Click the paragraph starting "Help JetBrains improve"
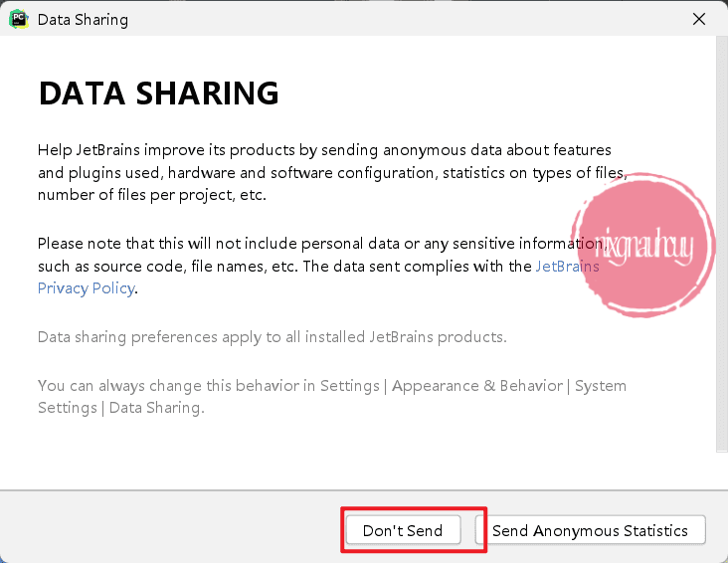Screen dimensions: 728x563 coord(298,172)
